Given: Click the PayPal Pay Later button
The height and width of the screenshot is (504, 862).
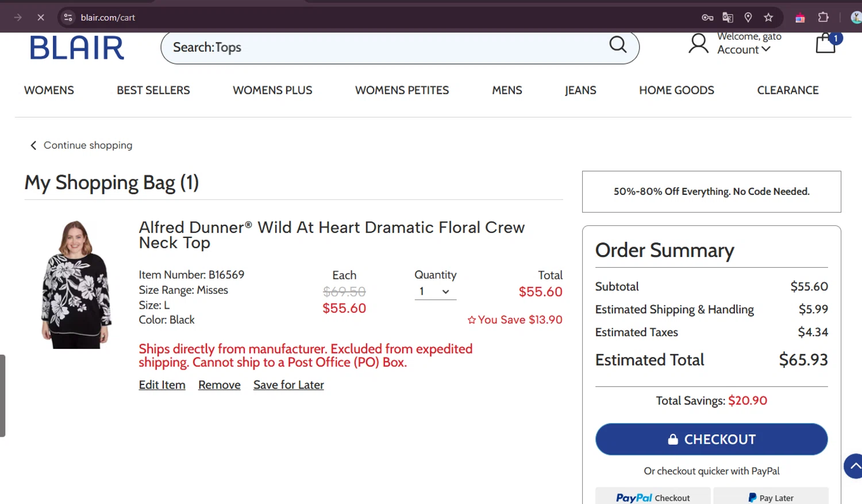Looking at the screenshot, I should coord(771,497).
